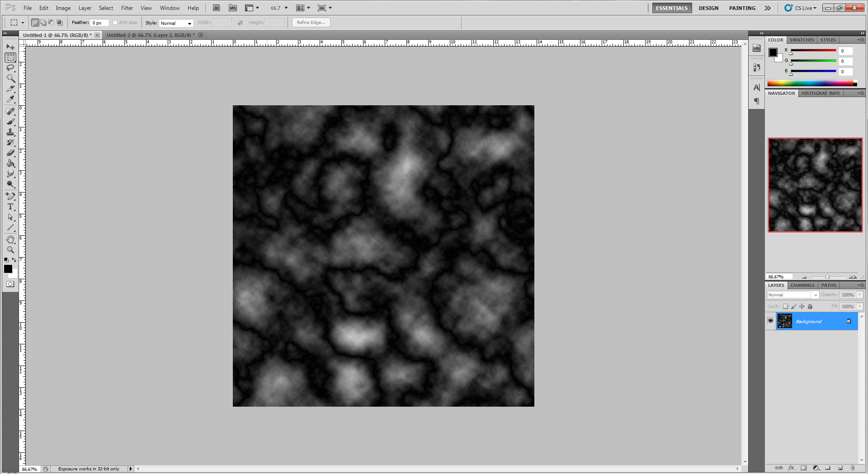The width and height of the screenshot is (868, 474).
Task: Toggle lock transparent pixels
Action: tap(785, 306)
